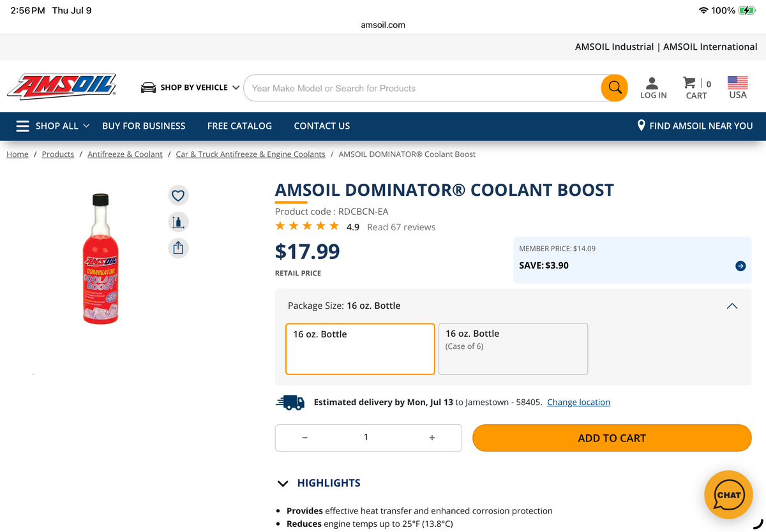Open the Chat bubble widget
Viewport: 766px width, 532px height.
[x=728, y=495]
